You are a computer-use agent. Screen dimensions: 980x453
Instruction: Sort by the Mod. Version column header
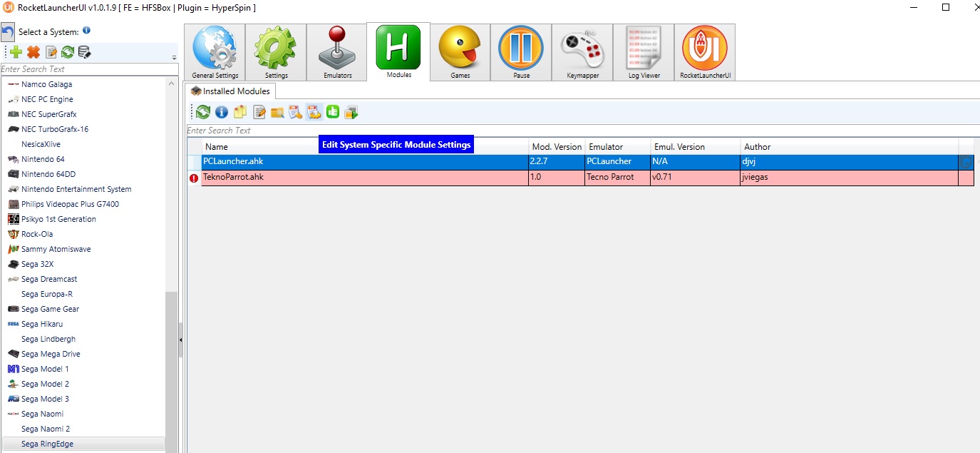tap(556, 146)
